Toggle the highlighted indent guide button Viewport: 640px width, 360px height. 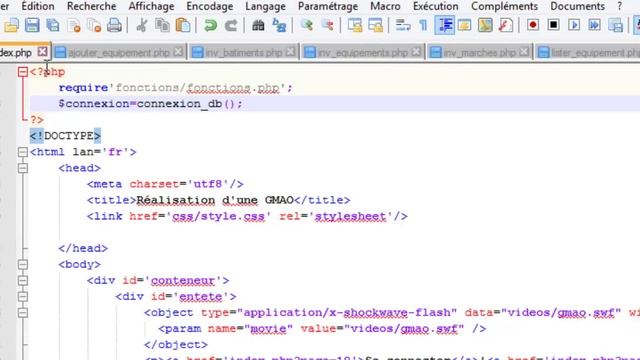pos(444,25)
